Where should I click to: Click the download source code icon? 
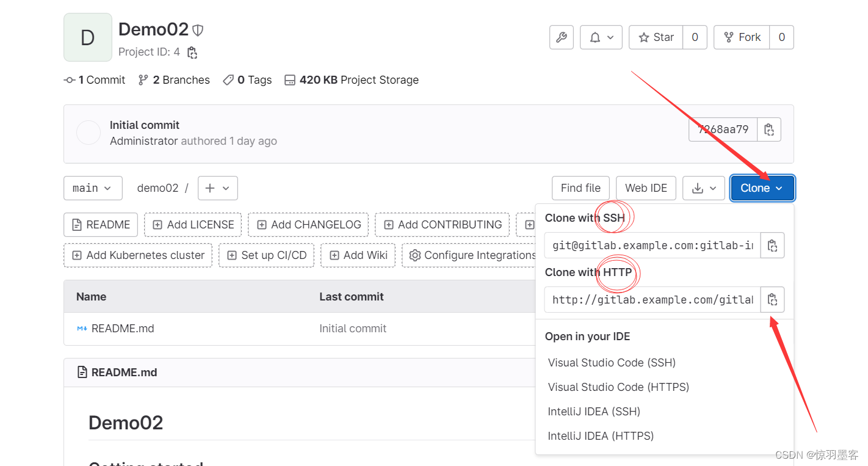click(703, 188)
